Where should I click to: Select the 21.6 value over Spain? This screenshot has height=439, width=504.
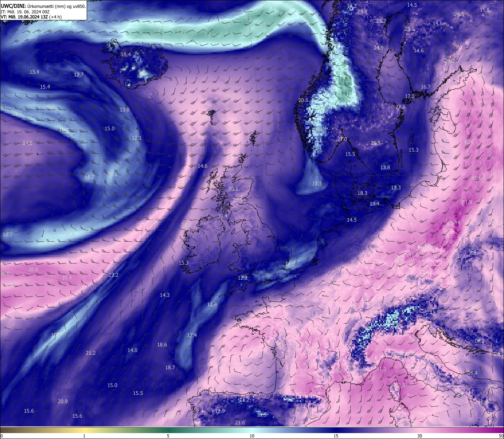240,422
